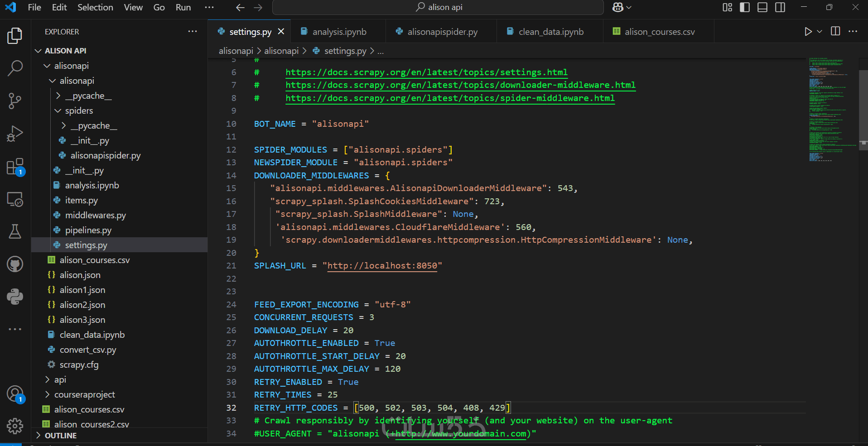
Task: Open the Run dropdown arrow next to play
Action: pyautogui.click(x=820, y=32)
